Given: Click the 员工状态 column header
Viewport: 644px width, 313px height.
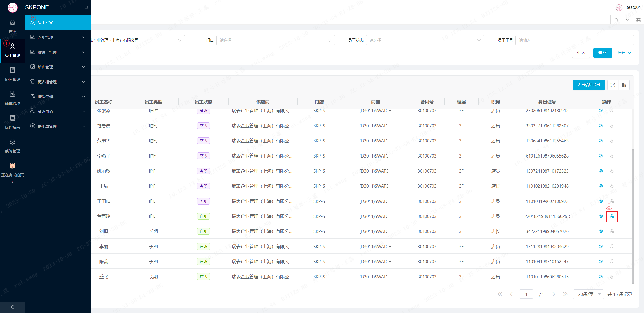Looking at the screenshot, I should tap(203, 102).
